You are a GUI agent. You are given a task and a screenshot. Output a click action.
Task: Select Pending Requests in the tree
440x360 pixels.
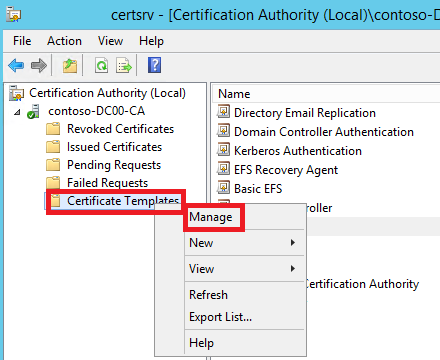point(114,165)
